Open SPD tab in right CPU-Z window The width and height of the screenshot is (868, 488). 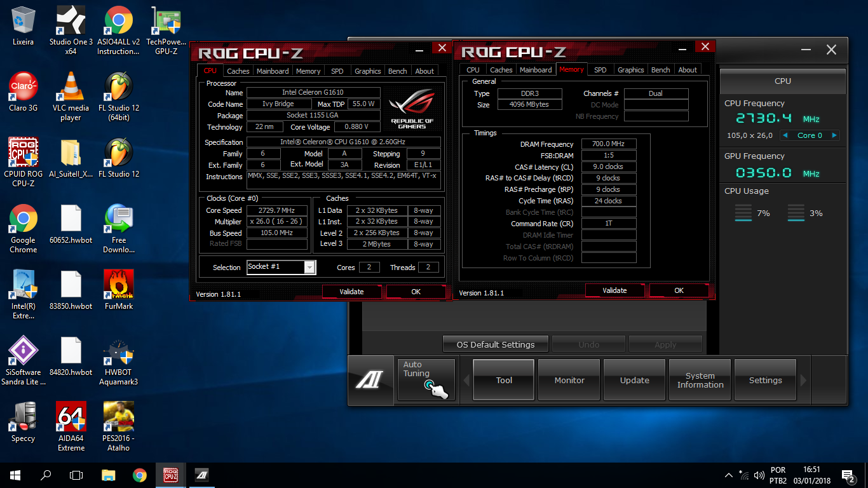coord(600,70)
